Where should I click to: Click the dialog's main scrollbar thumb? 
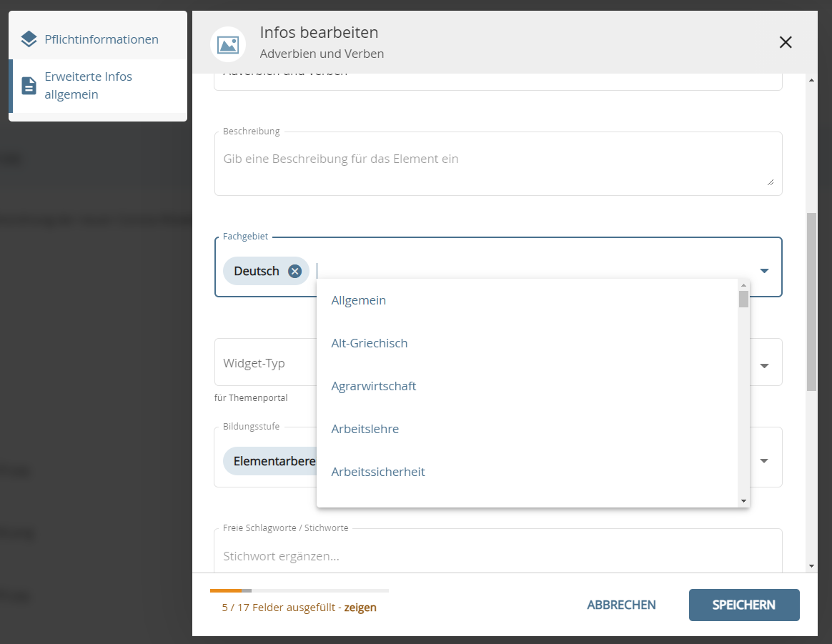(811, 302)
